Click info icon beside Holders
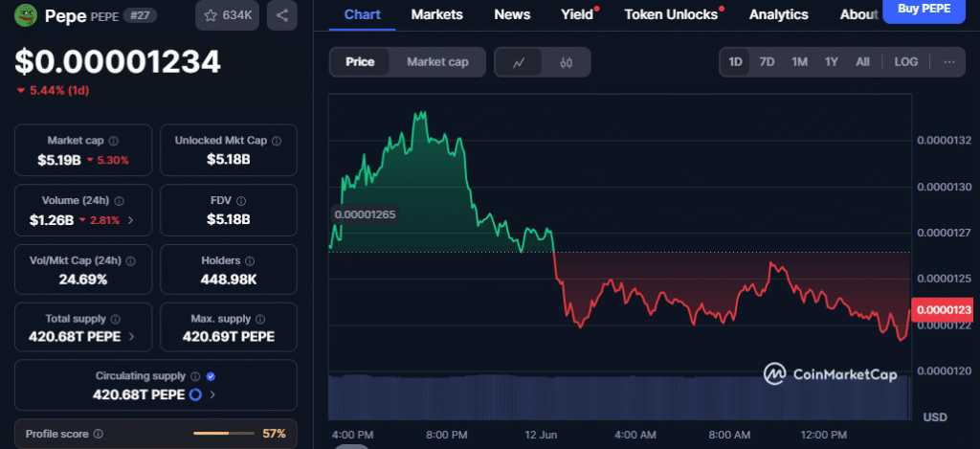This screenshot has width=980, height=449. coord(250,260)
